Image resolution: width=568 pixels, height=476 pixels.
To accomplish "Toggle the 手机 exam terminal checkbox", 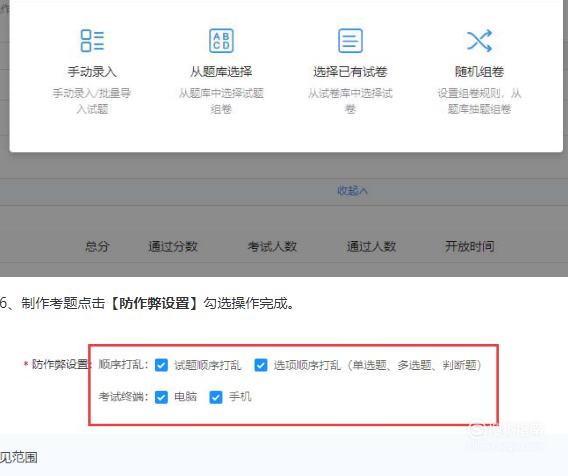I will [216, 397].
